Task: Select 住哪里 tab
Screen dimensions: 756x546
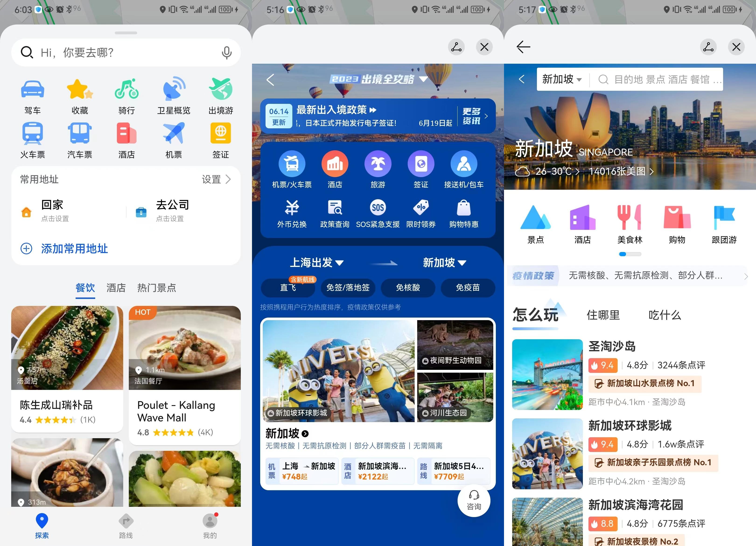Action: coord(603,315)
